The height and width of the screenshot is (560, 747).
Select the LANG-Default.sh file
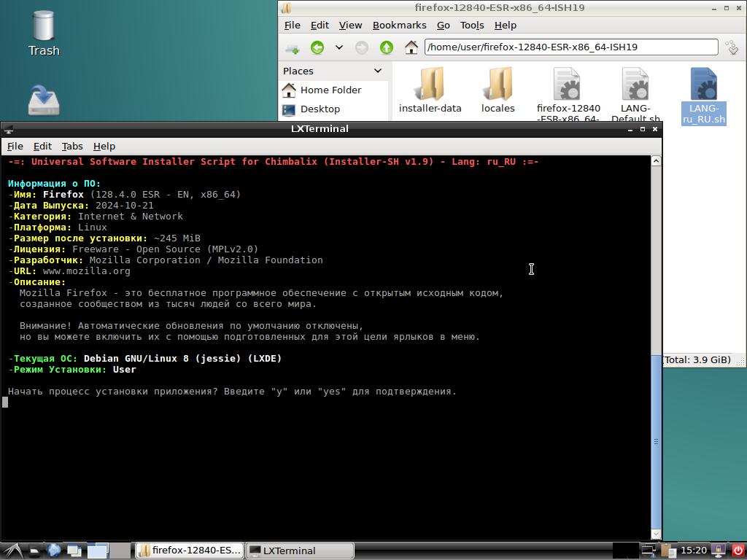point(635,94)
